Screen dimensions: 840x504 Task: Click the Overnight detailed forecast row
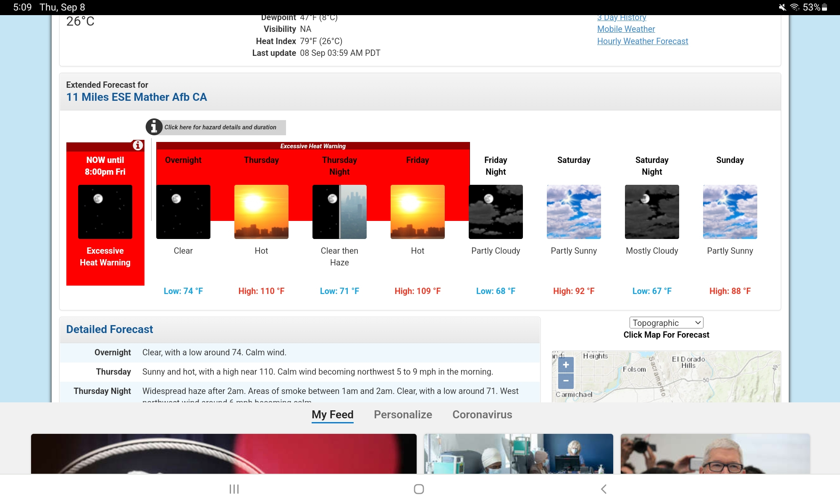[x=300, y=352]
